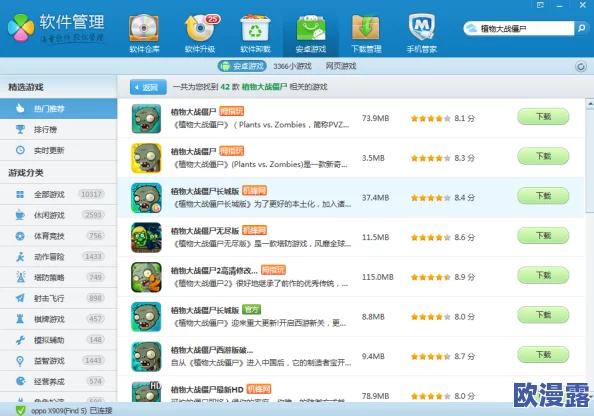Download 植物大战僵尸西游版 9.4MB
Screen dimensions: 594x416
(x=543, y=355)
